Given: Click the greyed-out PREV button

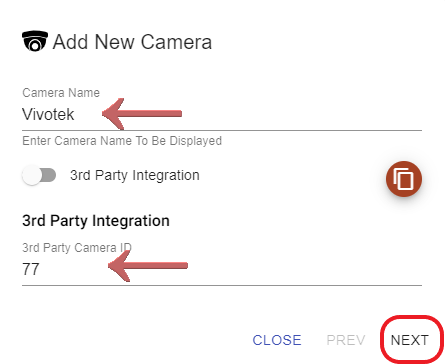Looking at the screenshot, I should point(346,340).
